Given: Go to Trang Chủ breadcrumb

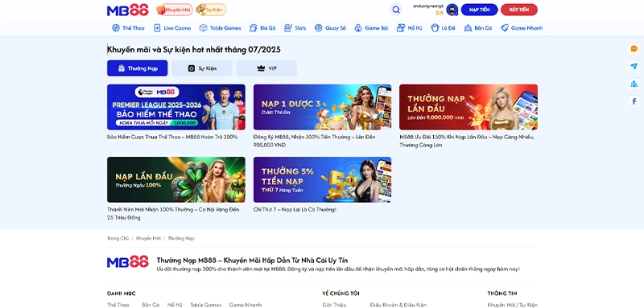Looking at the screenshot, I should click(x=118, y=238).
